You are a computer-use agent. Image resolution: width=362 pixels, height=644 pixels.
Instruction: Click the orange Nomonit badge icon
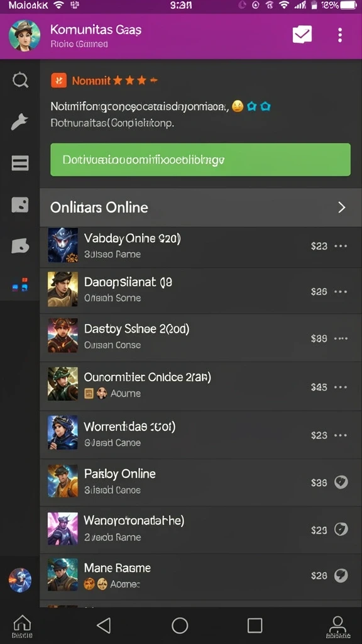(x=58, y=80)
